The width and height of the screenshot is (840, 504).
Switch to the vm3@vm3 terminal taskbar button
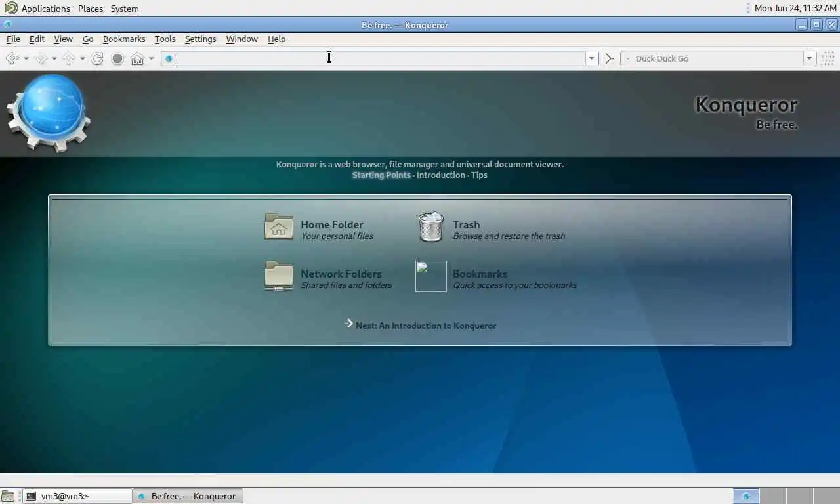[77, 496]
